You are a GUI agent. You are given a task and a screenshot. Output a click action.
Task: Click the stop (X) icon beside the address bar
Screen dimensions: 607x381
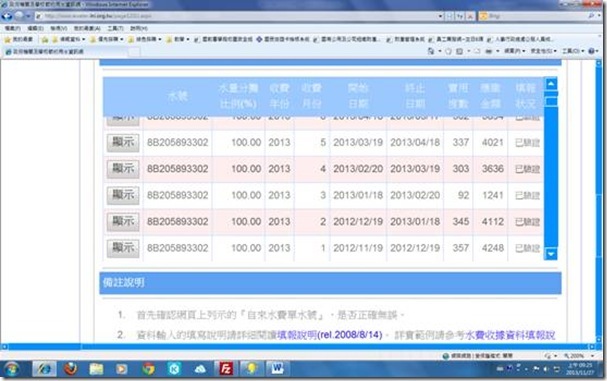[x=470, y=16]
